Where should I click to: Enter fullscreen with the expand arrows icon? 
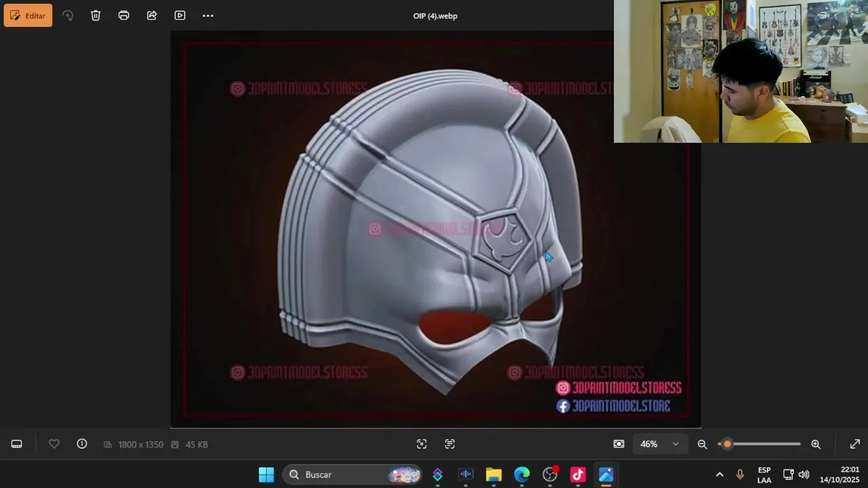(855, 444)
